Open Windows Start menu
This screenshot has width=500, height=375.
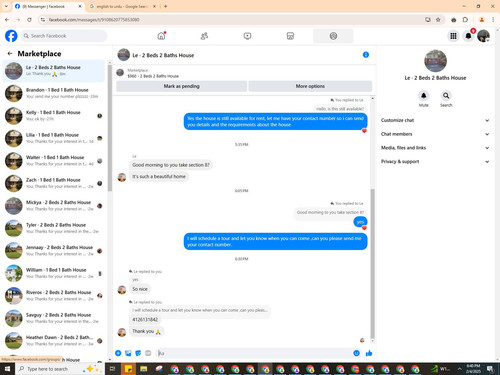tap(7, 369)
